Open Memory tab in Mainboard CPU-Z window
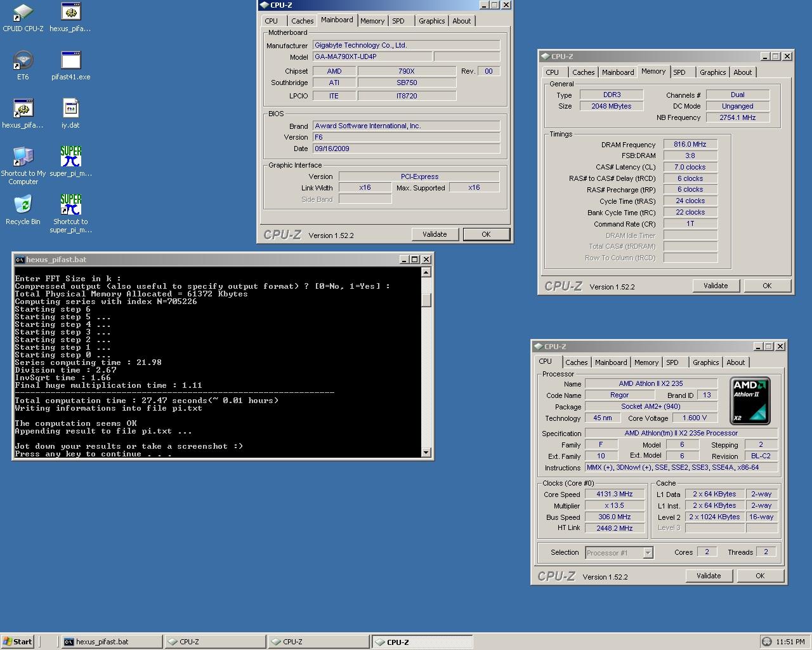This screenshot has height=650, width=812. click(x=372, y=21)
